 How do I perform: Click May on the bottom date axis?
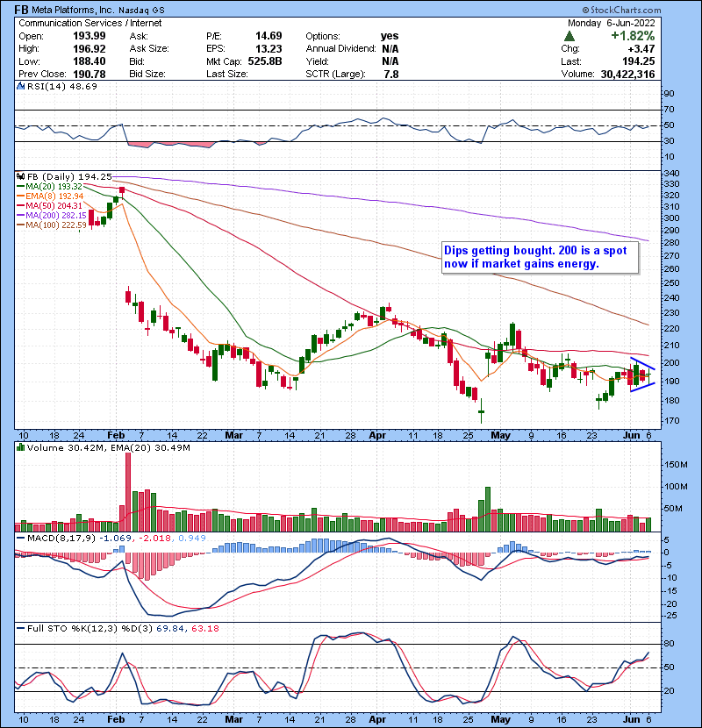coord(500,719)
